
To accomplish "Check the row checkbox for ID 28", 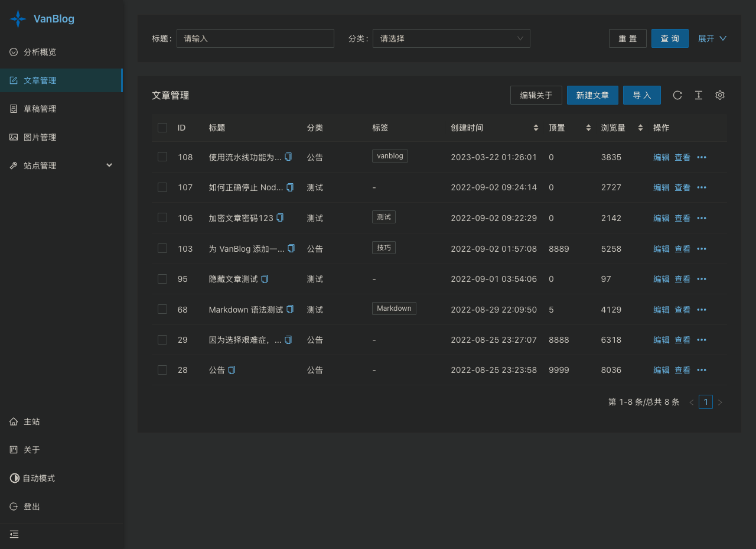I will point(162,370).
